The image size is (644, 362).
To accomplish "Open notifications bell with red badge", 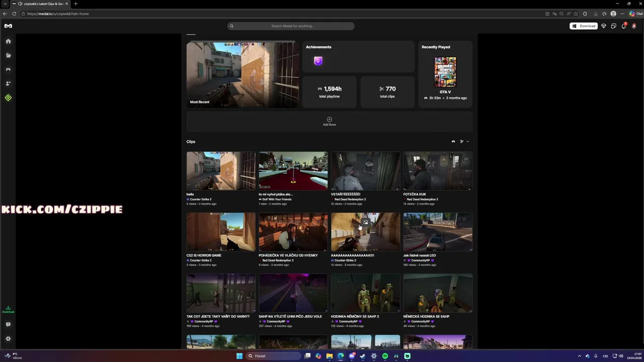I will tap(623, 26).
